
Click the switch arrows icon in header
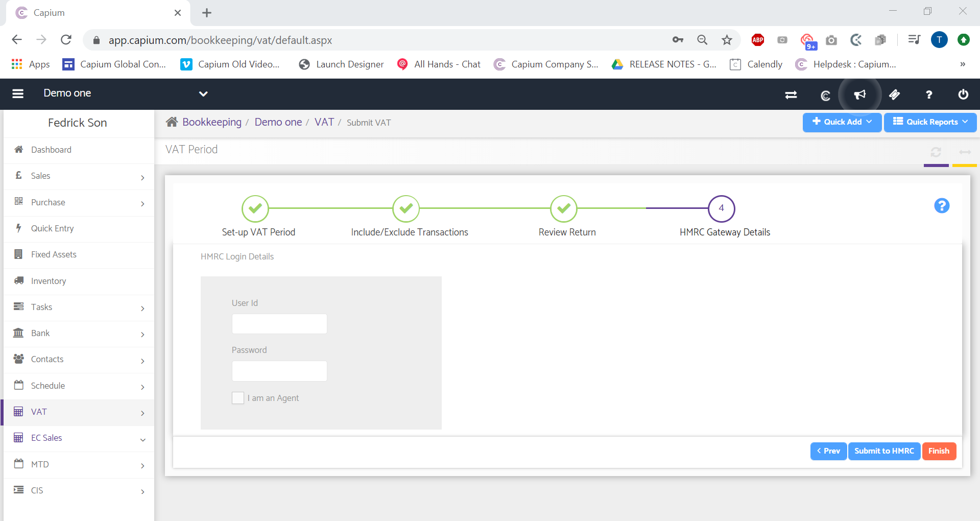[791, 94]
